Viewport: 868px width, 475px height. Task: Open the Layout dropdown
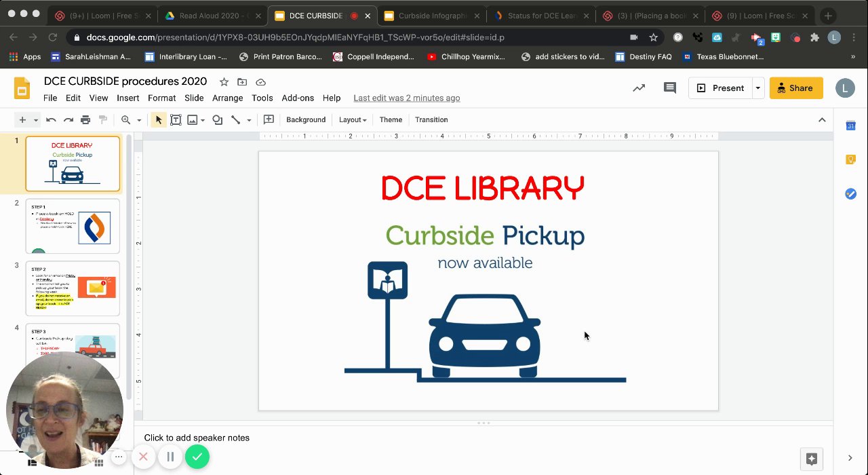(x=353, y=120)
